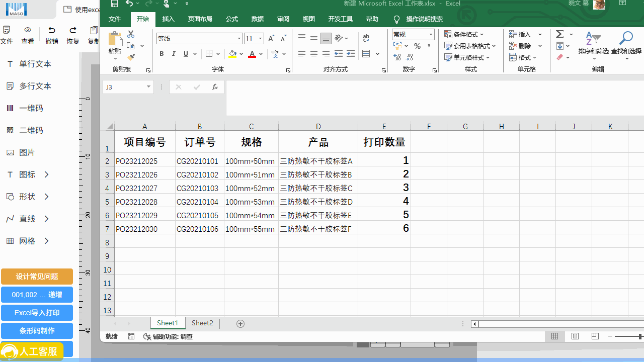Viewport: 644px width, 362px height.
Task: Toggle bottom vertical alignment
Action: coord(326,38)
